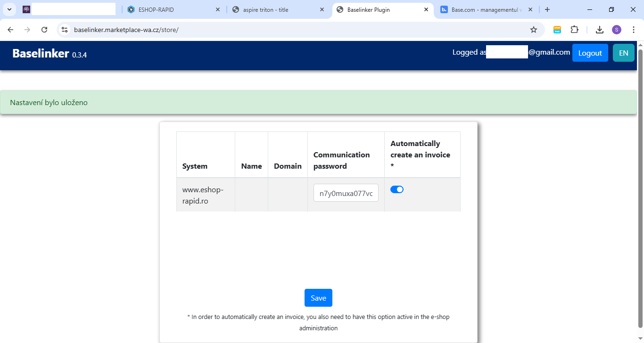Click the address bar URL

(126, 30)
